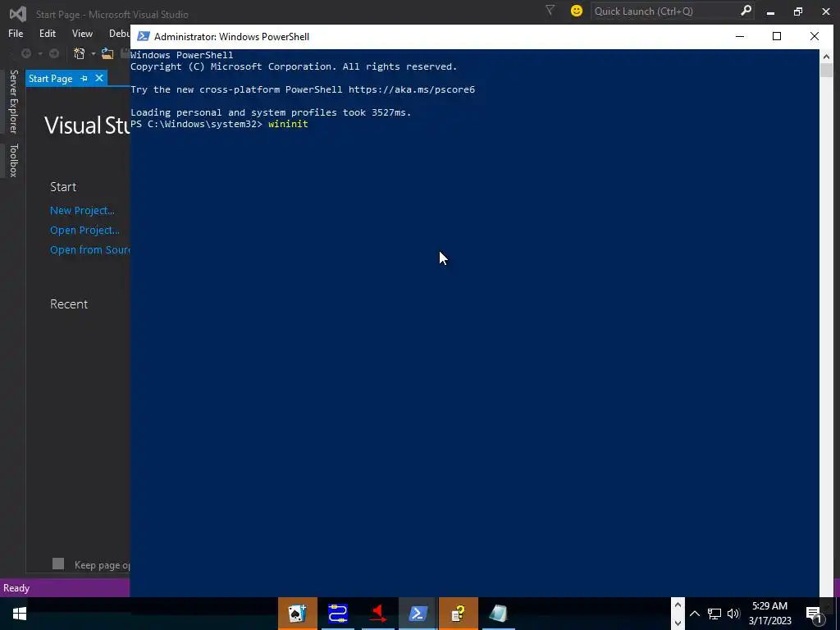Viewport: 840px width, 630px height.
Task: Open the Windows Start menu
Action: pyautogui.click(x=20, y=614)
